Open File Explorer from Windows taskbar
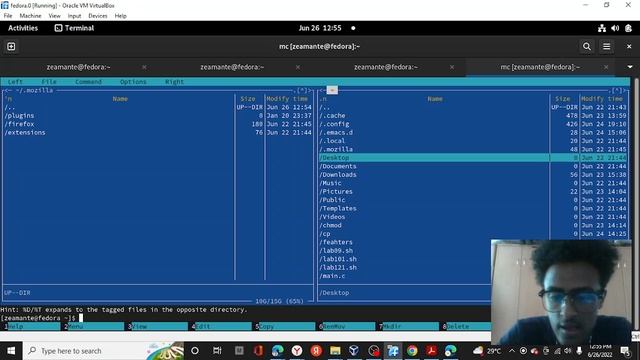The width and height of the screenshot is (640, 360). click(x=335, y=351)
